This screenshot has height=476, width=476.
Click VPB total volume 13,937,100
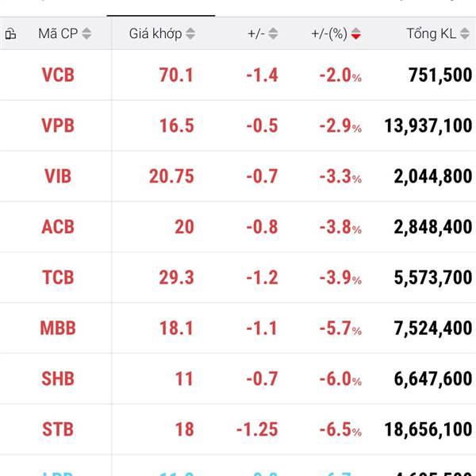[x=428, y=125]
